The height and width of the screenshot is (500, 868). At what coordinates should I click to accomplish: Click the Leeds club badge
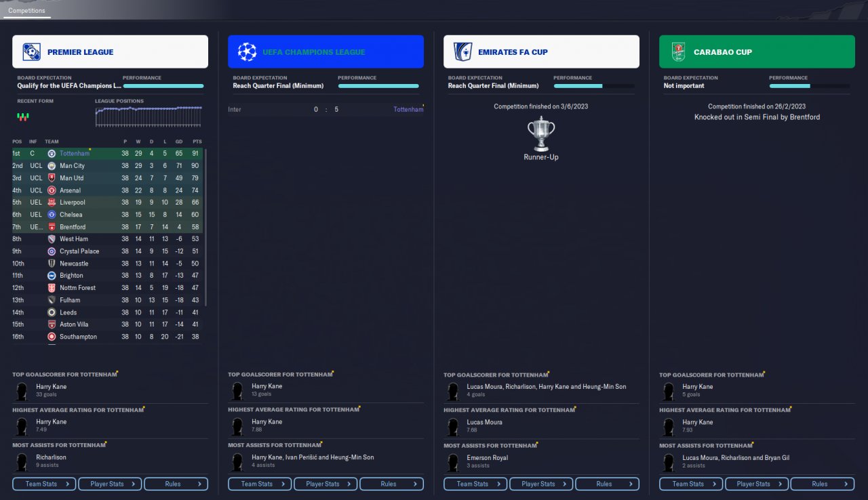point(52,312)
